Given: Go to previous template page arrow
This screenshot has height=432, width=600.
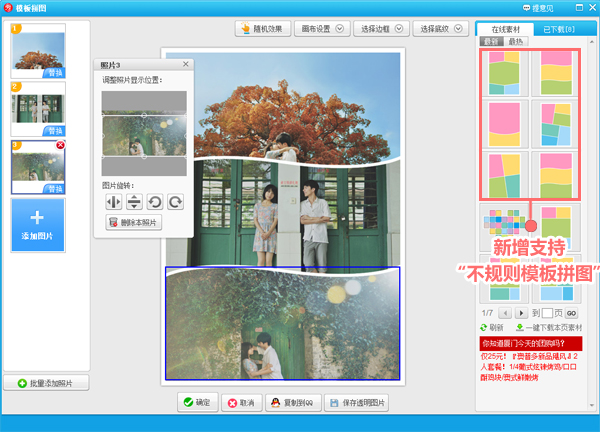Looking at the screenshot, I should click(x=507, y=313).
